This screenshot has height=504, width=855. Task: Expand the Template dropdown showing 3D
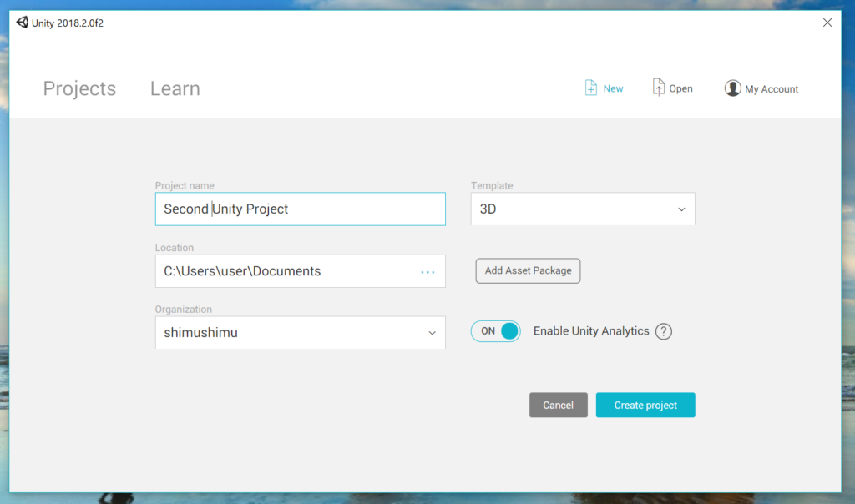tap(582, 209)
